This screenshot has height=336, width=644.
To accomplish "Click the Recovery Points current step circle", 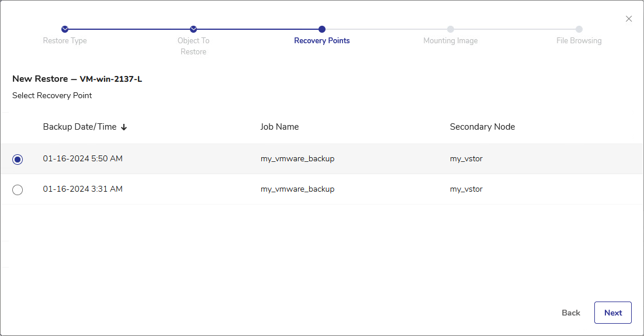I will point(322,29).
